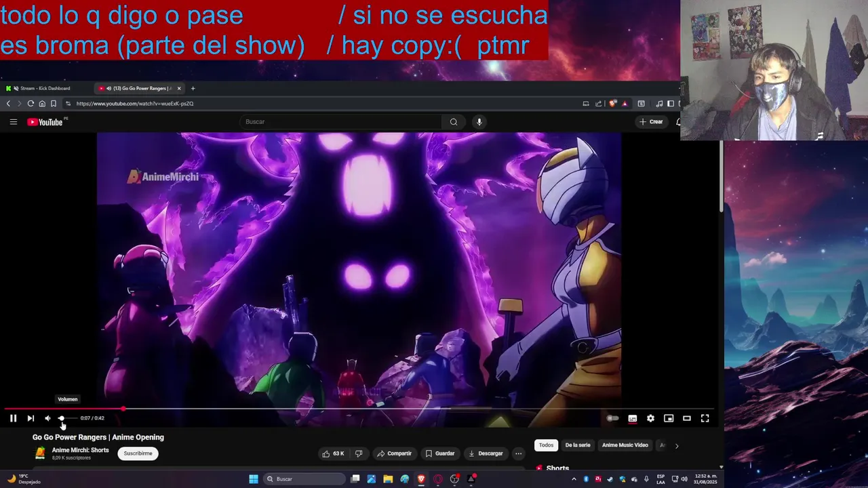868x488 pixels.
Task: Go to YouTube home via logo
Action: click(45, 122)
